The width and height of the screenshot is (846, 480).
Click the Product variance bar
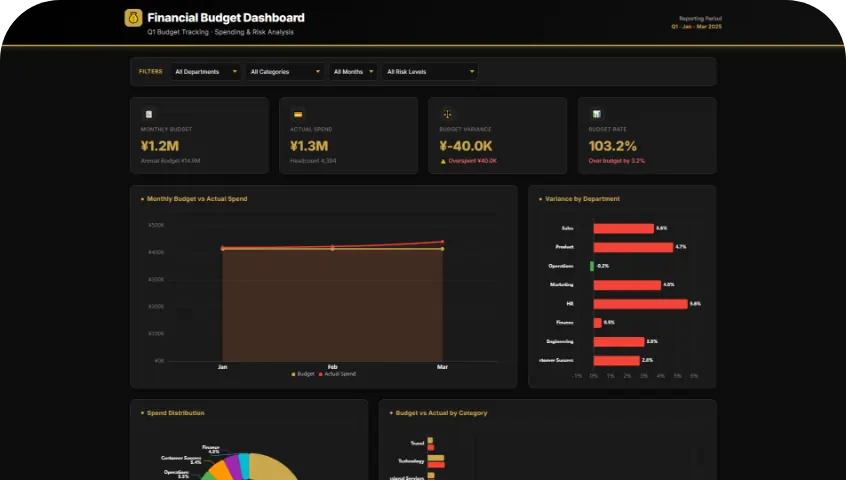(633, 247)
